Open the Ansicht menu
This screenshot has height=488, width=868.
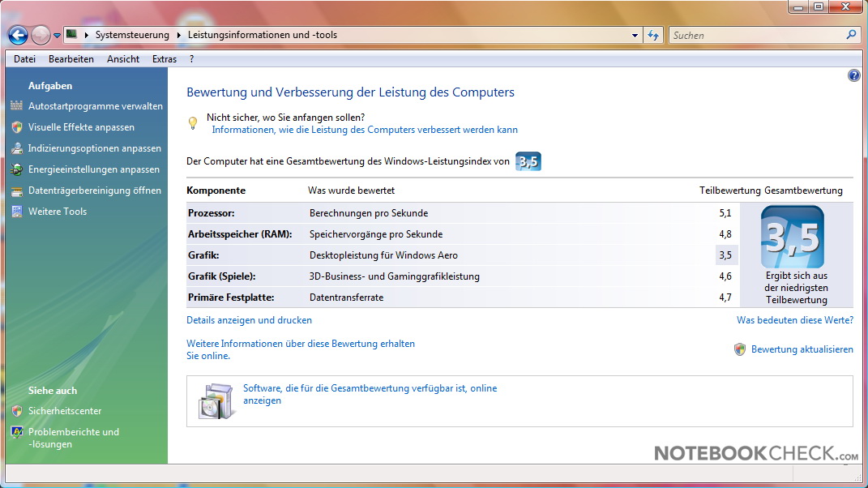coord(123,58)
